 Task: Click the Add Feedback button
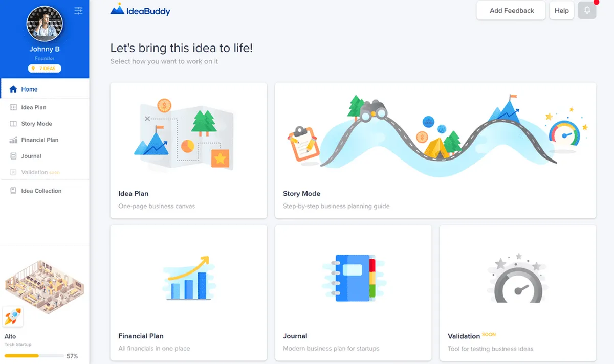point(511,10)
